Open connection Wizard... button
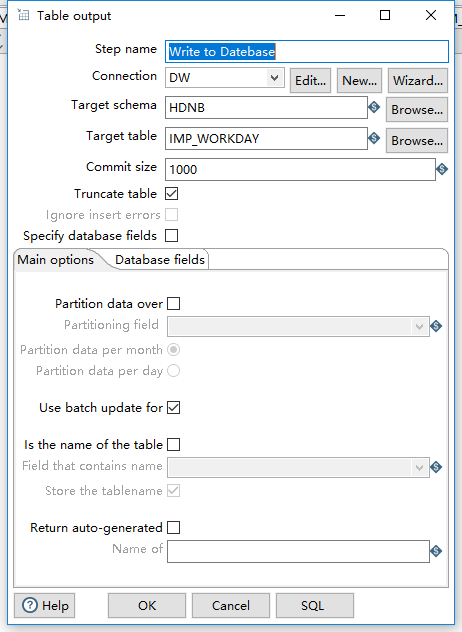 point(418,81)
